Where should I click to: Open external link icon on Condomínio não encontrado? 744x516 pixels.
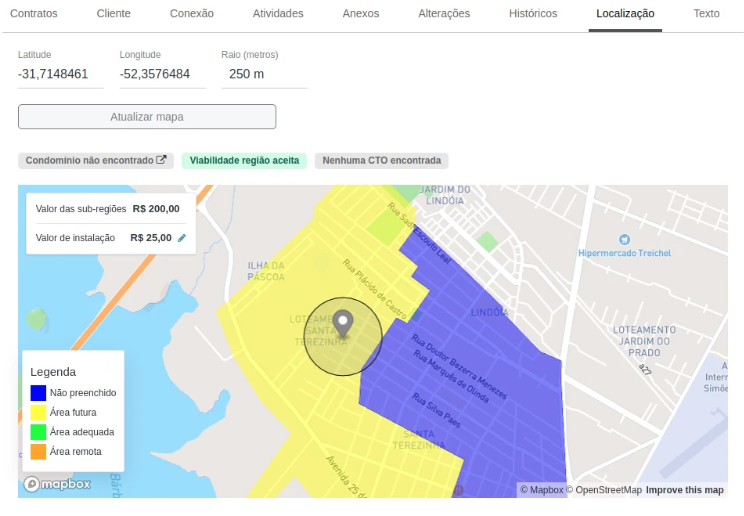tap(161, 160)
